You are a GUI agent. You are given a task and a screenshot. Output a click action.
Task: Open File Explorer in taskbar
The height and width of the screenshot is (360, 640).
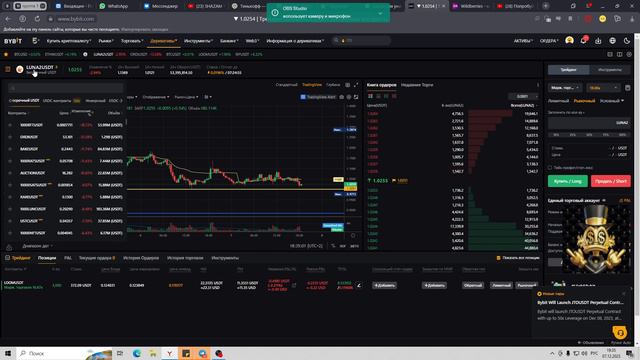[x=153, y=353]
